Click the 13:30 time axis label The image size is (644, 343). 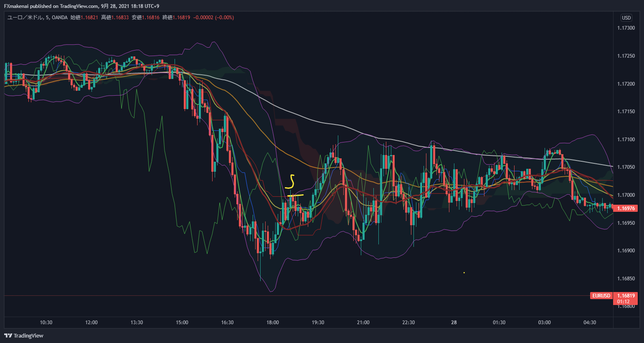[137, 323]
